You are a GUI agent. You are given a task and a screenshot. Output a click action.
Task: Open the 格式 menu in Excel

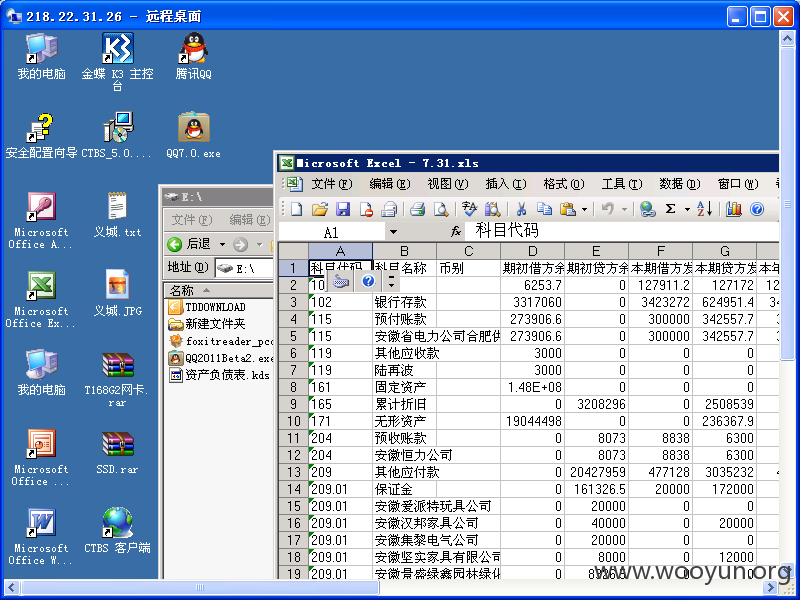point(563,184)
